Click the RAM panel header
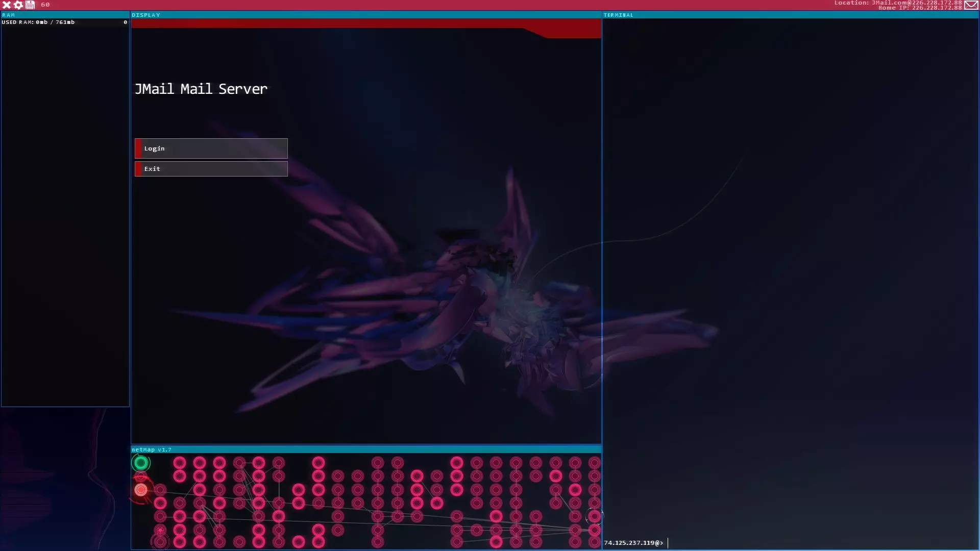Viewport: 980px width, 551px height. (x=65, y=15)
